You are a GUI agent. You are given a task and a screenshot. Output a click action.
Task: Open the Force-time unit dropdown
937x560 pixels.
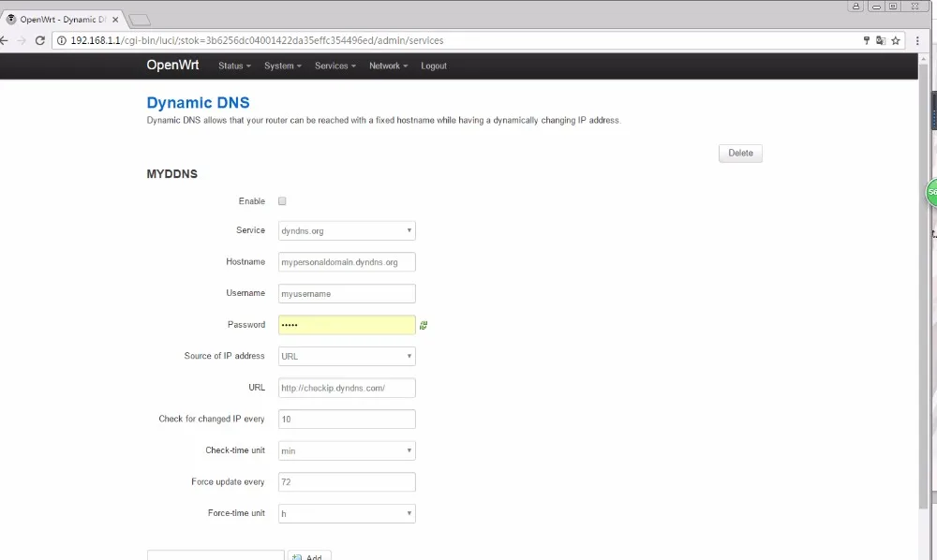[x=347, y=513]
